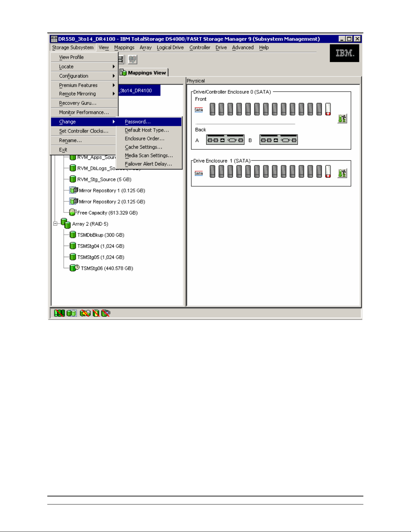Select Set Controller Clocks entry

click(x=84, y=131)
